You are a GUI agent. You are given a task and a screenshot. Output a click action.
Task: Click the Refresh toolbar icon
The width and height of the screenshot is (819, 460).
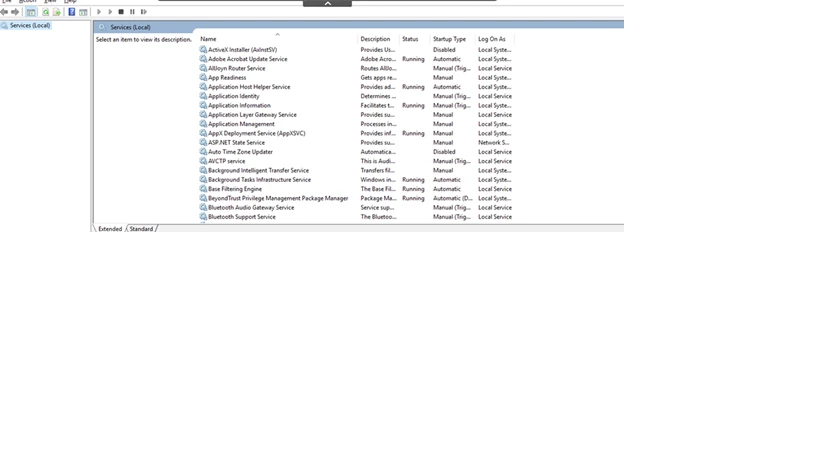(x=46, y=11)
